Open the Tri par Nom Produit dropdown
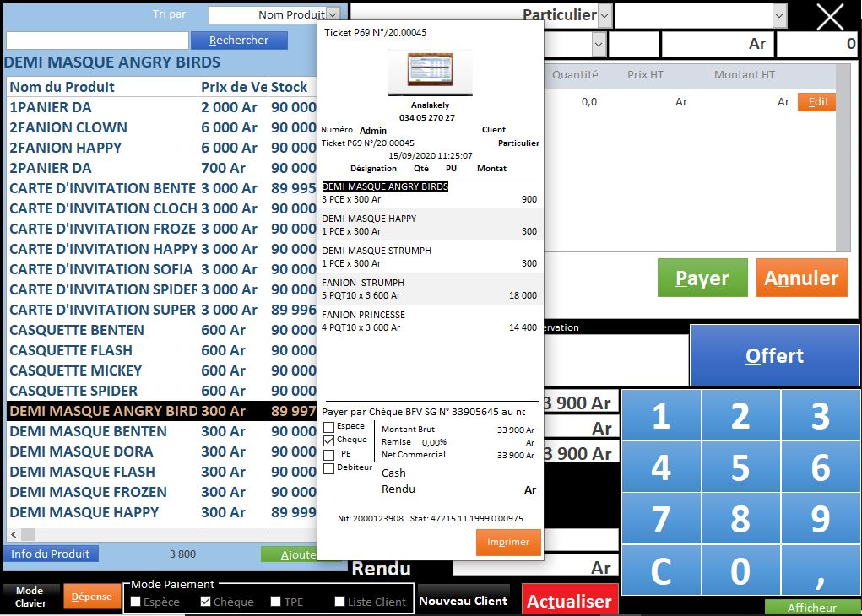Screen dimensions: 862x616 click(x=333, y=14)
